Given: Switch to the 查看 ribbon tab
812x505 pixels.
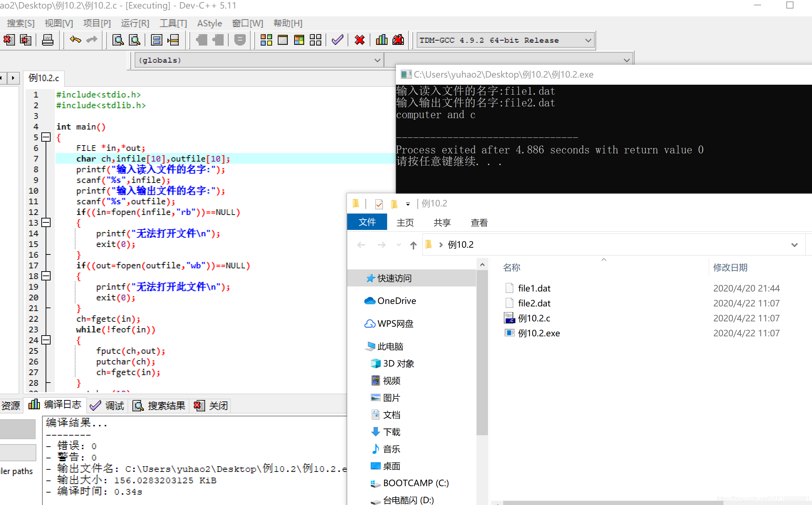Looking at the screenshot, I should point(479,223).
